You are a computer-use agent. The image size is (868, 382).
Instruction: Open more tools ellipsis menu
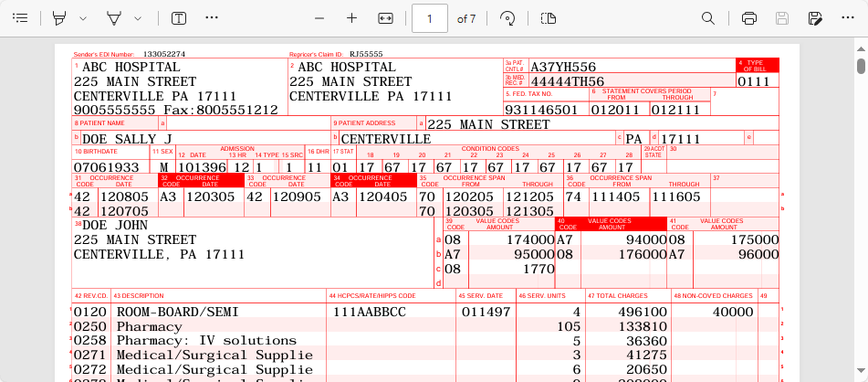tap(212, 18)
